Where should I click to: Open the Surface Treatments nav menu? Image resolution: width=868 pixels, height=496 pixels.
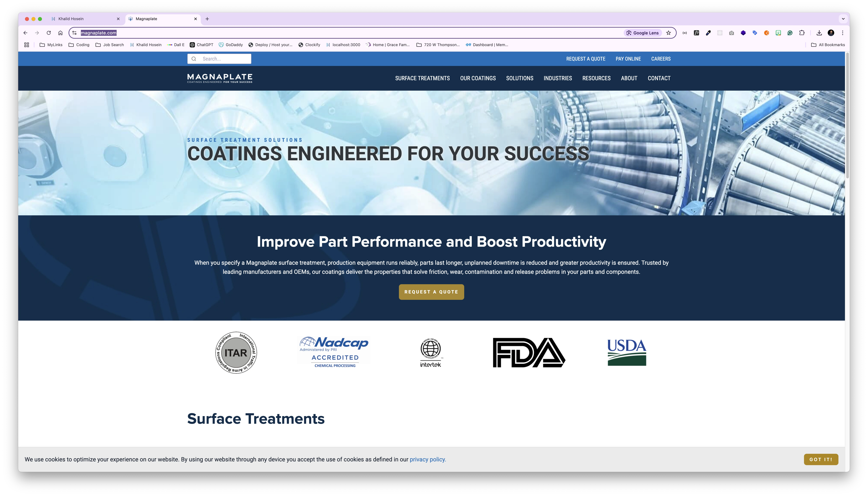point(422,78)
